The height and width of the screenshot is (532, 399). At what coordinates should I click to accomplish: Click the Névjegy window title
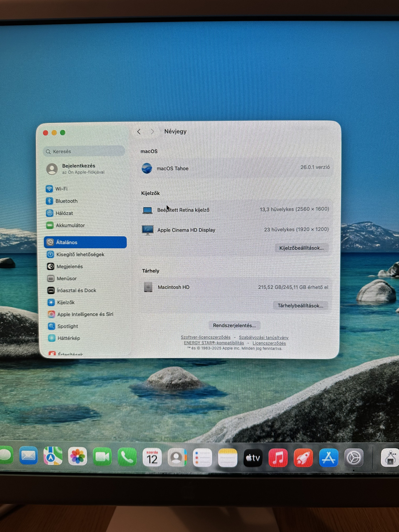[x=175, y=131]
